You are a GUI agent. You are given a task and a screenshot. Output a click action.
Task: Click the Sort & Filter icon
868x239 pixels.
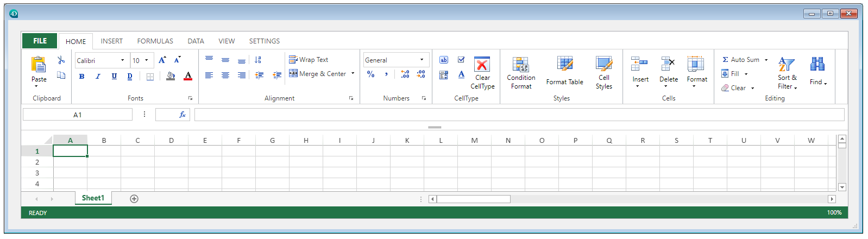click(x=787, y=65)
